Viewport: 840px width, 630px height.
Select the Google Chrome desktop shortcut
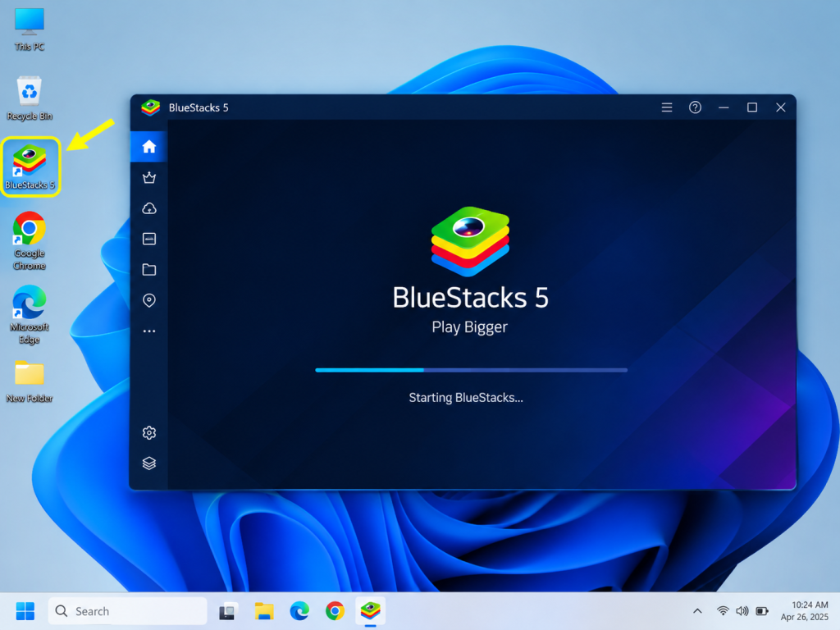pos(30,241)
